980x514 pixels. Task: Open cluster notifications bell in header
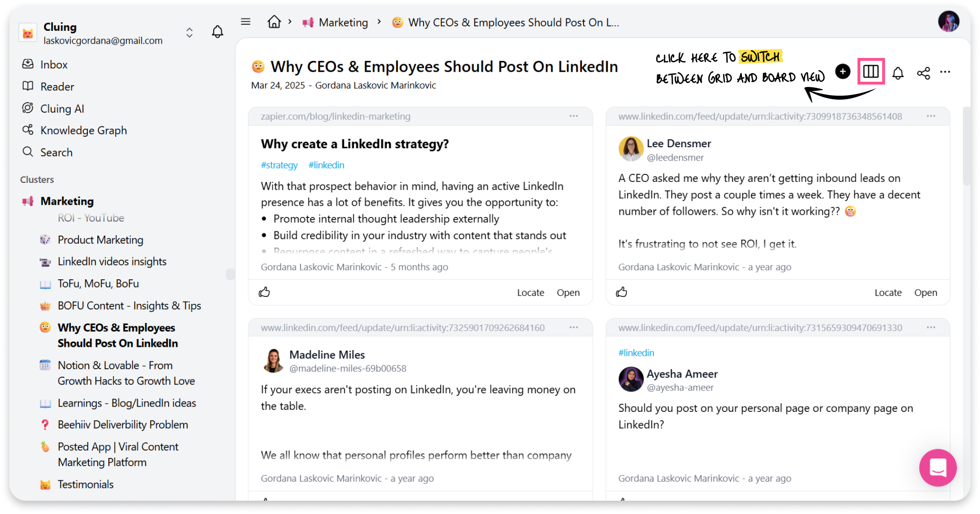(898, 73)
